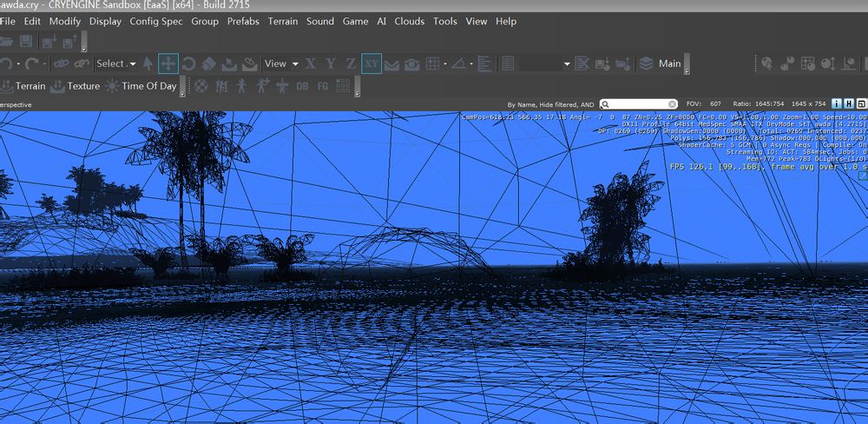Screen dimensions: 868x424
Task: Open the layers stack icon
Action: click(x=646, y=63)
